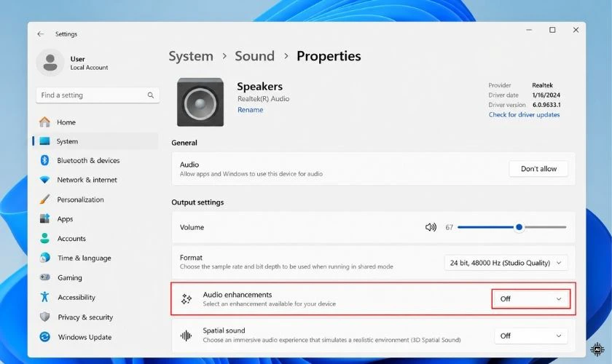612x364 pixels.
Task: Click driver version 6.0.9633.1
Action: tap(546, 105)
